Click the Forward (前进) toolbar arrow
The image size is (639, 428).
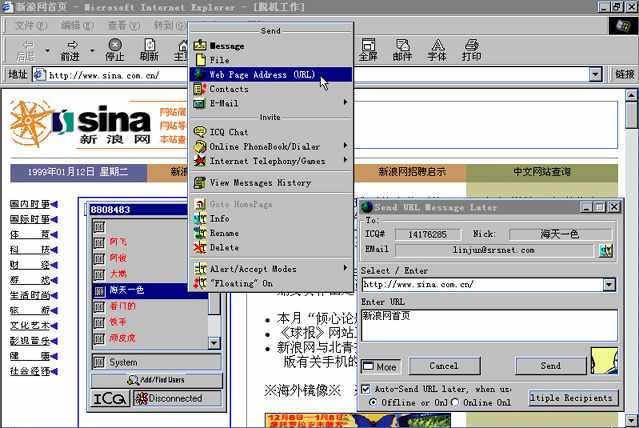coord(71,50)
